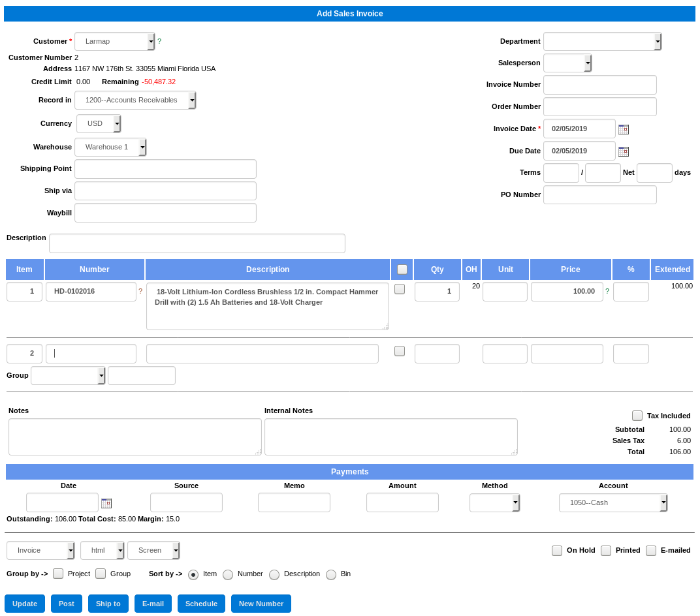Open the Warehouse 1 dropdown

[x=110, y=147]
